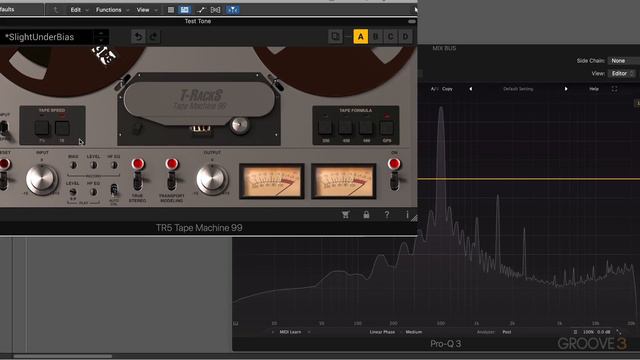Open the T-RackS shop cart icon
640x360 pixels.
[346, 215]
